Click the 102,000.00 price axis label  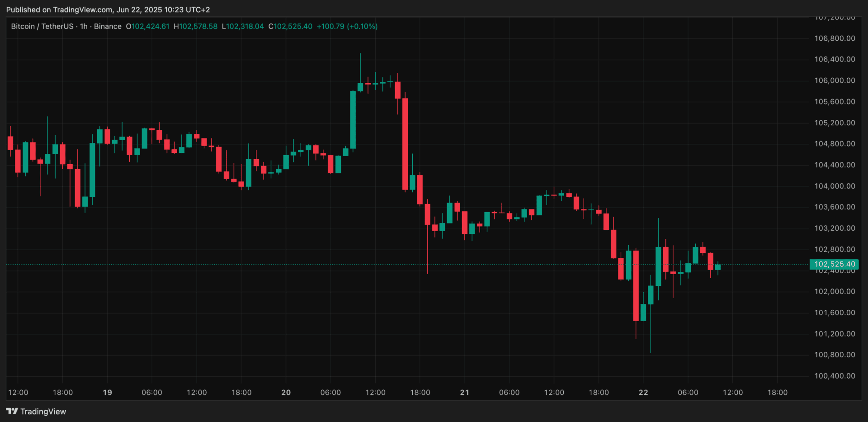(835, 291)
